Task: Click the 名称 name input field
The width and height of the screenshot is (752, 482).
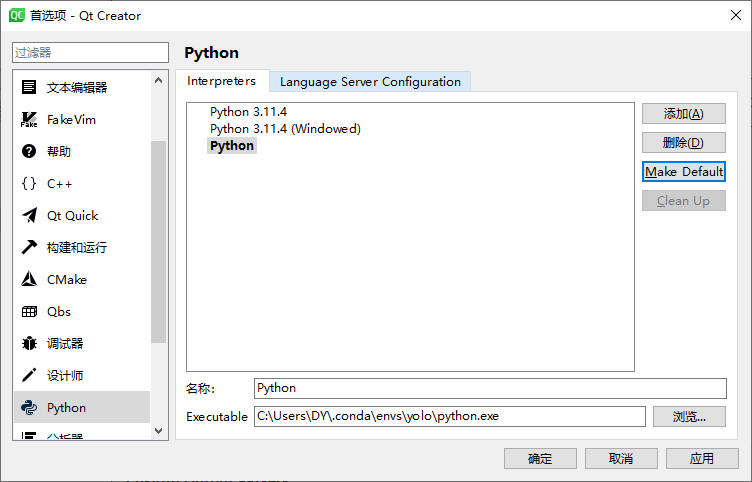Action: click(x=490, y=388)
